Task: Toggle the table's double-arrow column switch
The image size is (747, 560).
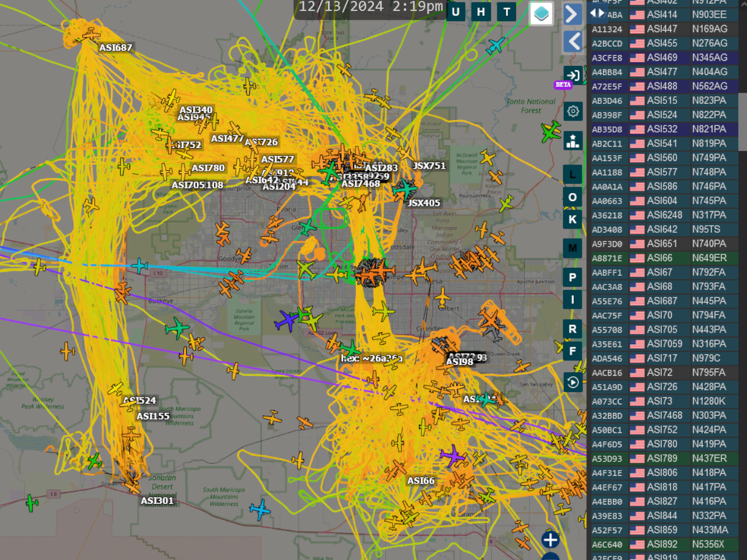Action: [596, 12]
